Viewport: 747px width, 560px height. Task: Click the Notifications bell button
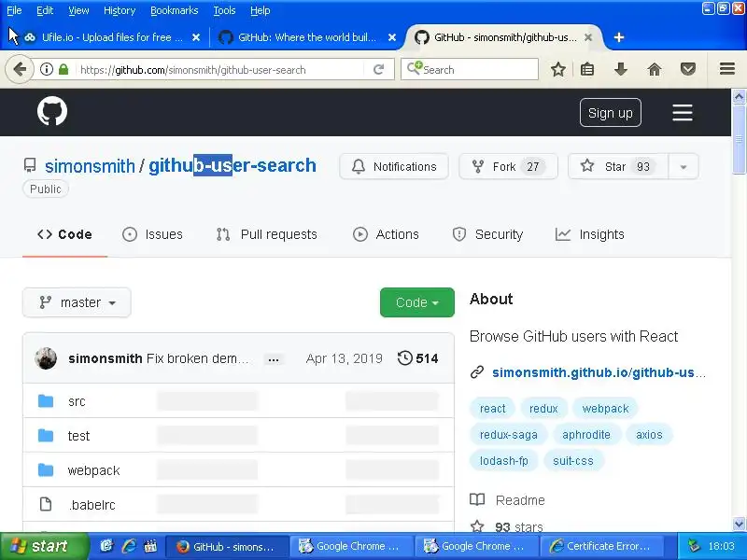click(394, 166)
